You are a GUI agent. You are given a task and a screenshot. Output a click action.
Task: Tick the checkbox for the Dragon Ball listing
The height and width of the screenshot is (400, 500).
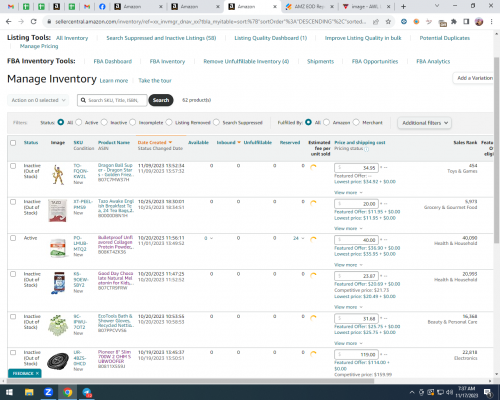[13, 166]
